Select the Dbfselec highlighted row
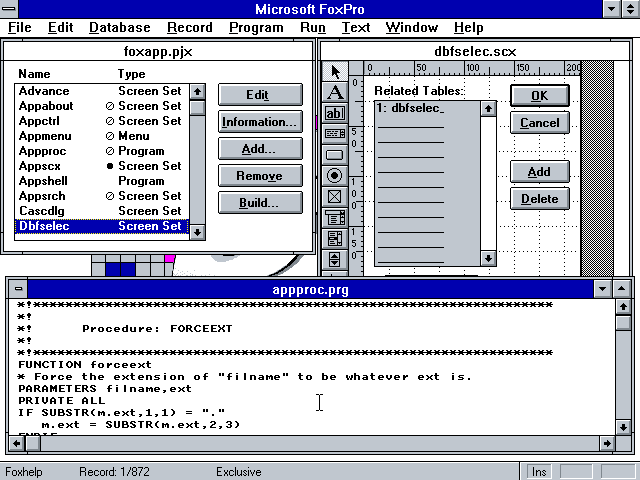The width and height of the screenshot is (640, 480). (x=102, y=226)
